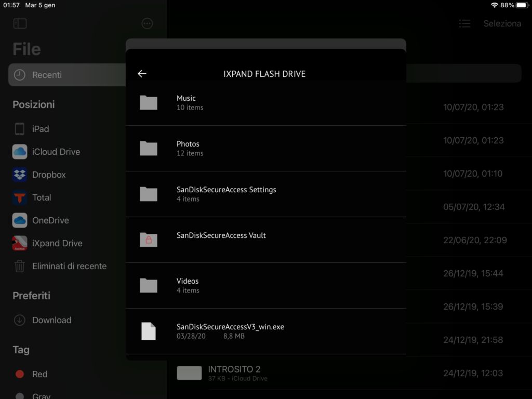532x399 pixels.
Task: Open the Music folder icon
Action: pyautogui.click(x=149, y=102)
